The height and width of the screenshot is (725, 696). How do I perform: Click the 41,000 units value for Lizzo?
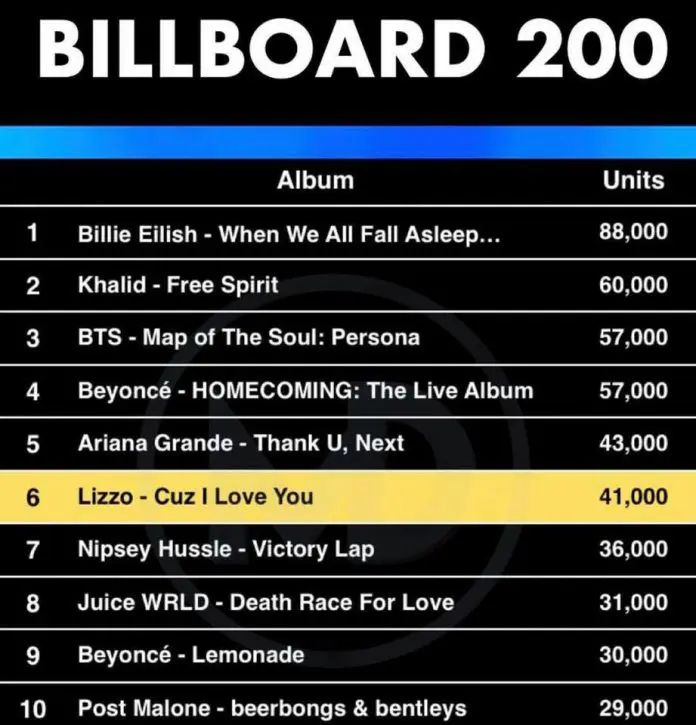pyautogui.click(x=633, y=496)
